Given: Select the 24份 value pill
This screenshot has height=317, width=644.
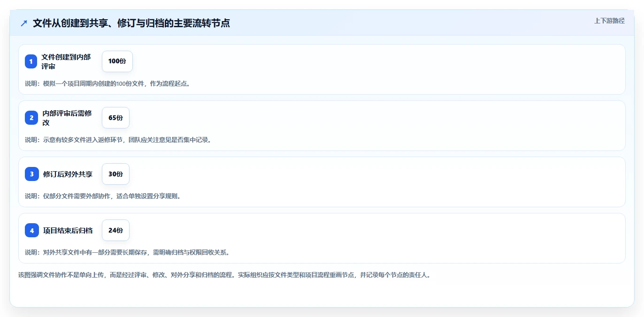Looking at the screenshot, I should [x=115, y=230].
